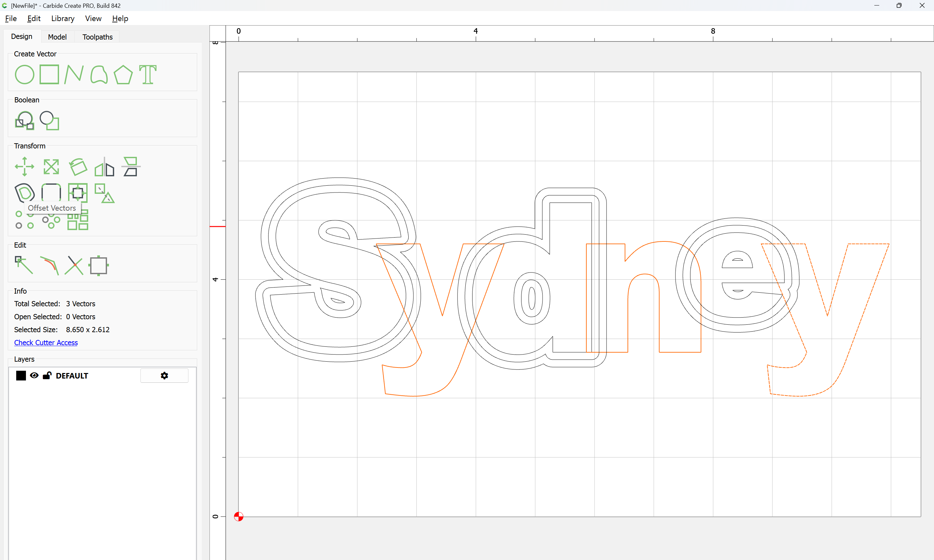Click the Boolean union icon

25,121
